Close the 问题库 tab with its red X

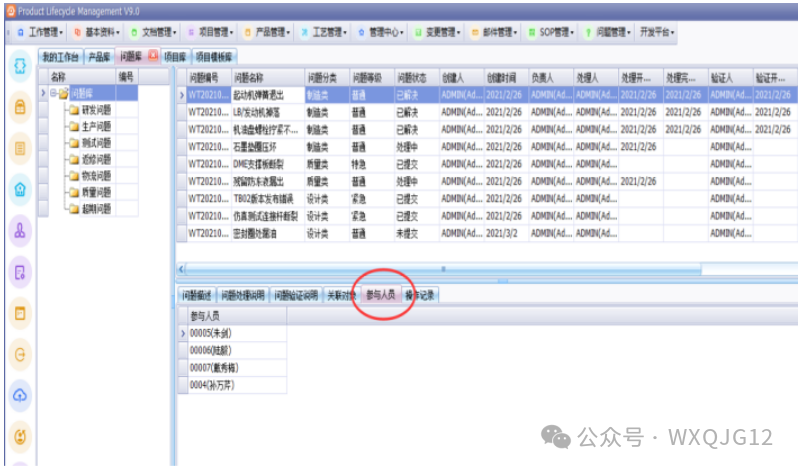click(153, 55)
